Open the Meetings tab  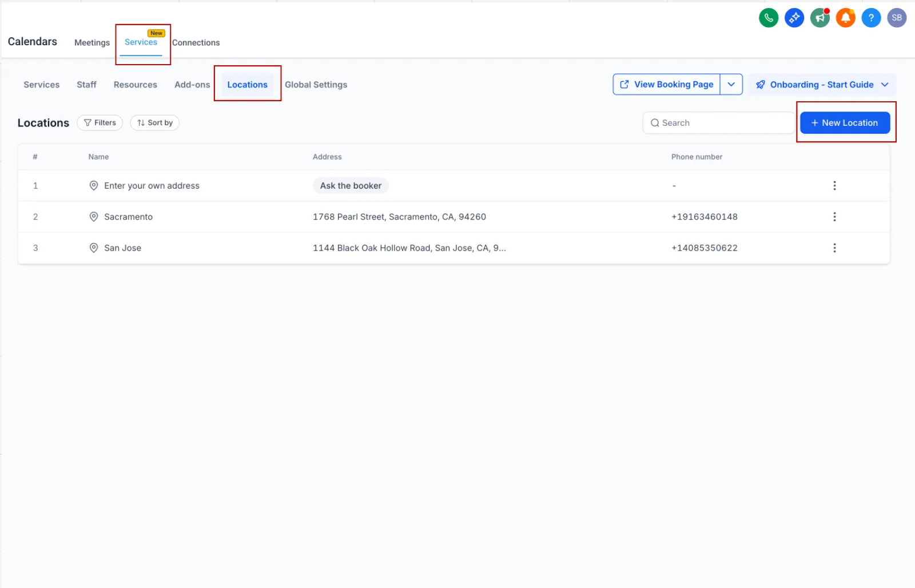tap(91, 42)
